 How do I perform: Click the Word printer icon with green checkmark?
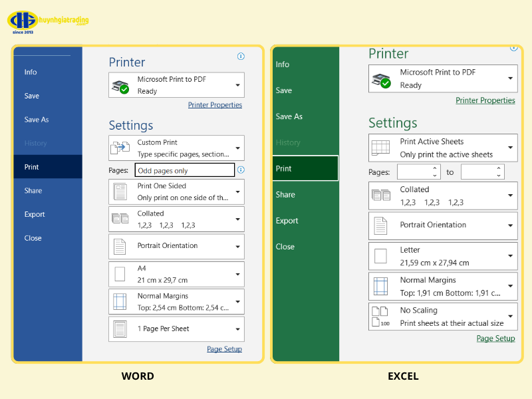[x=120, y=86]
